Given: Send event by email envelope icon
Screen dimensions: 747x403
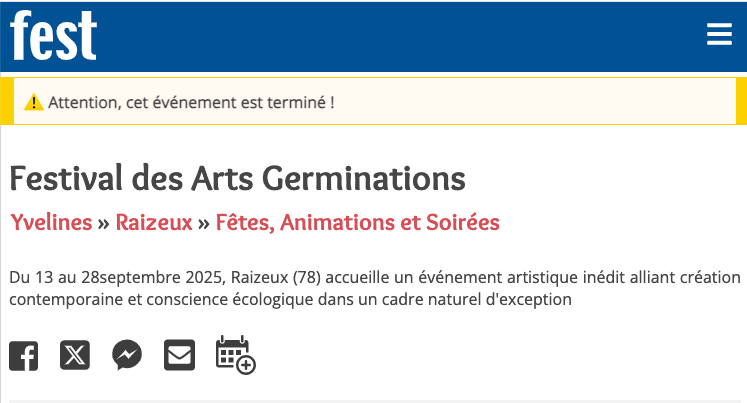Looking at the screenshot, I should (179, 355).
